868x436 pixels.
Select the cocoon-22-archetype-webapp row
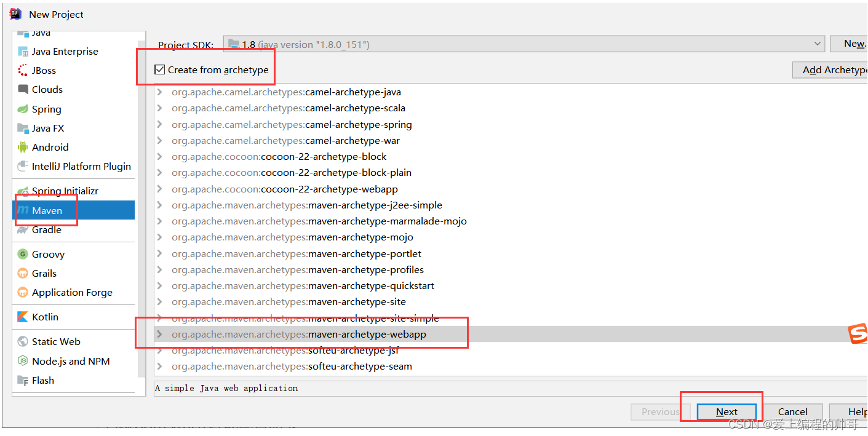(511, 189)
